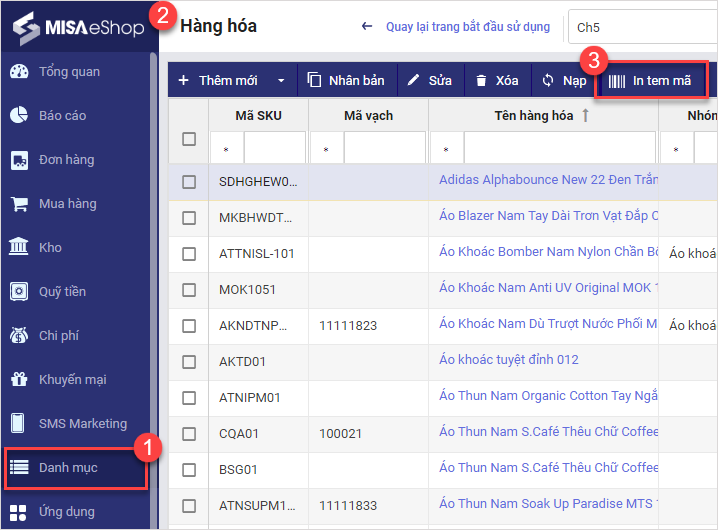Click the Đơn hàng truck icon

coord(19,160)
